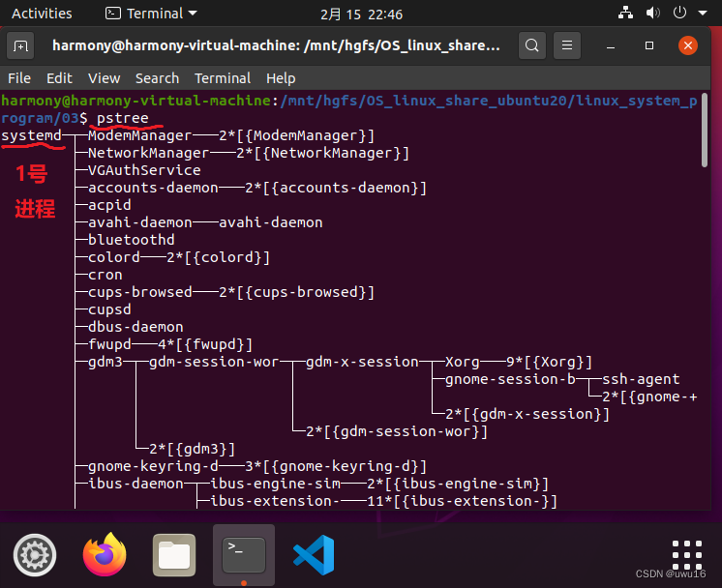
Task: Click the accounts-daemon process entry
Action: tap(153, 188)
